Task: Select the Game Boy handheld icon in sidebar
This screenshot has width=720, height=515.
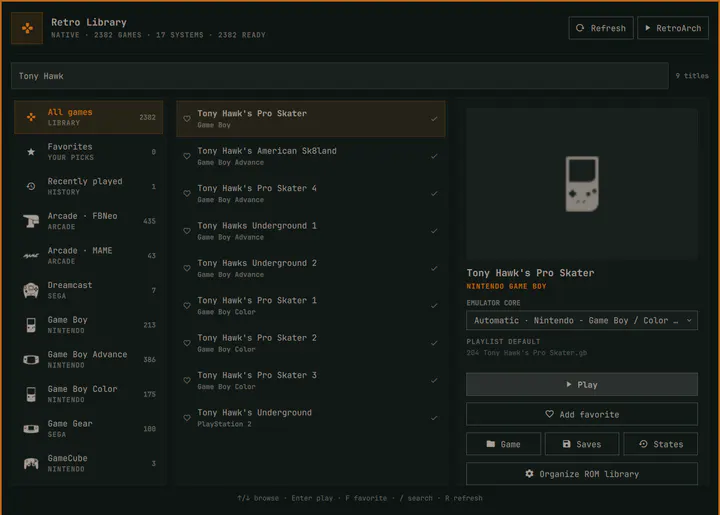Action: point(31,325)
